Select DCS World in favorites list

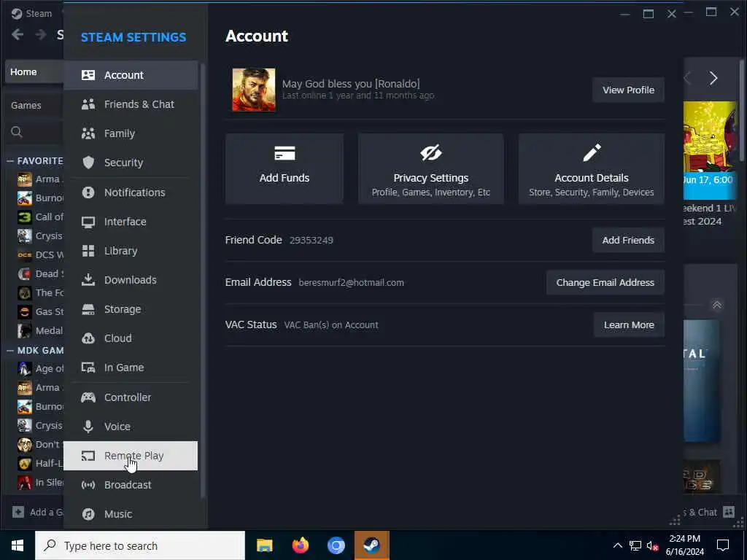[39, 254]
